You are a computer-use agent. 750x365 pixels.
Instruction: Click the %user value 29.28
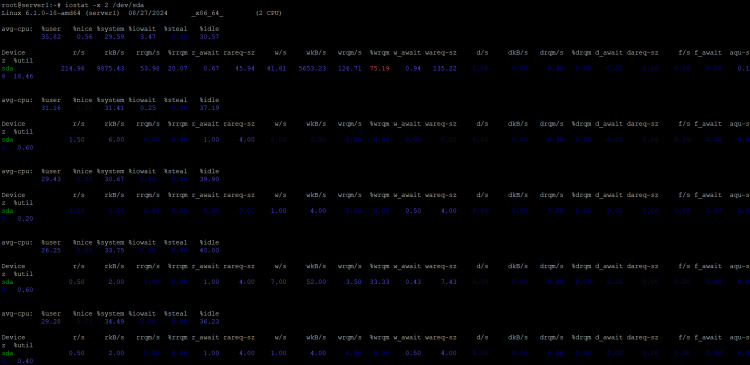click(51, 321)
